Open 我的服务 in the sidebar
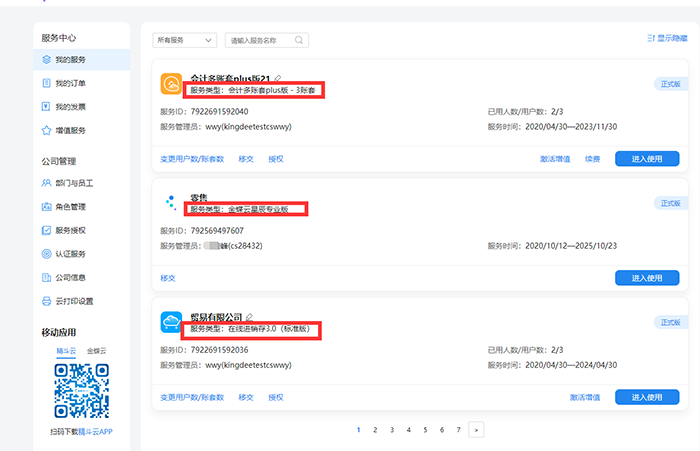This screenshot has height=451, width=700. point(82,60)
